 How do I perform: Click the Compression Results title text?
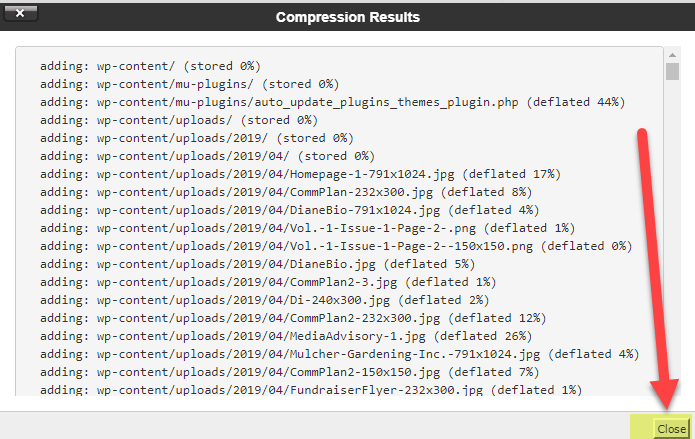pos(348,17)
